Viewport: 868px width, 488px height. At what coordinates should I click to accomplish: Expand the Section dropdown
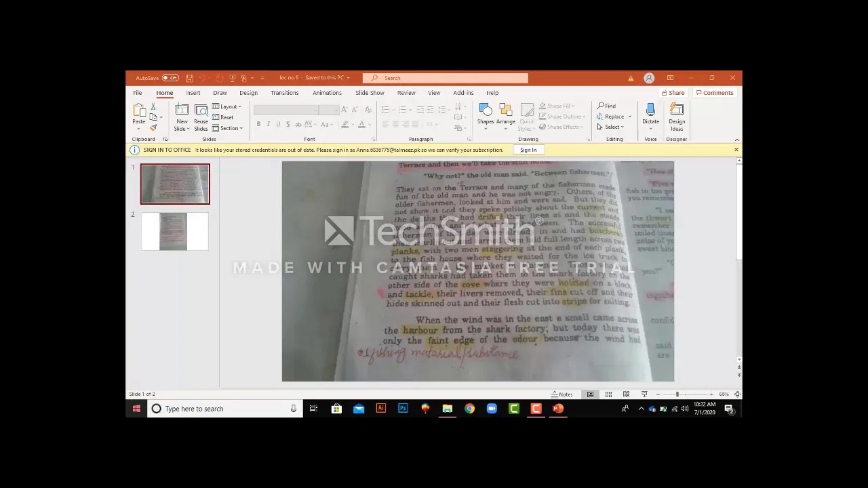[227, 128]
